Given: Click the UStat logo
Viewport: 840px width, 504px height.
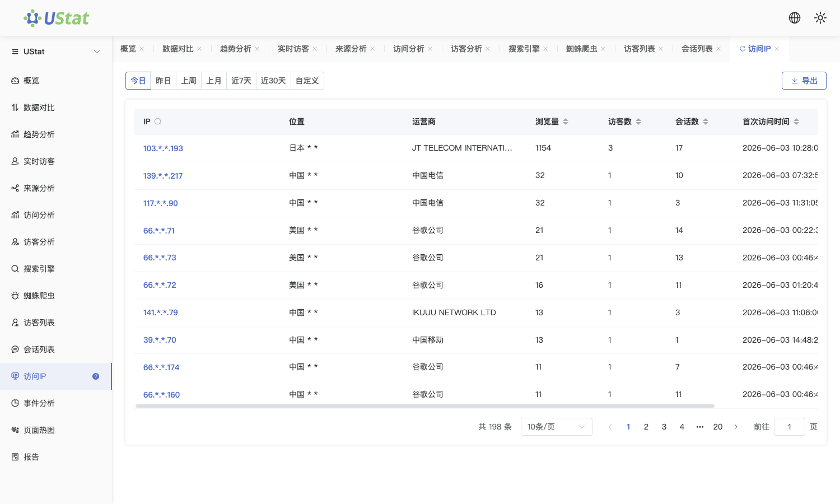Looking at the screenshot, I should tap(56, 18).
